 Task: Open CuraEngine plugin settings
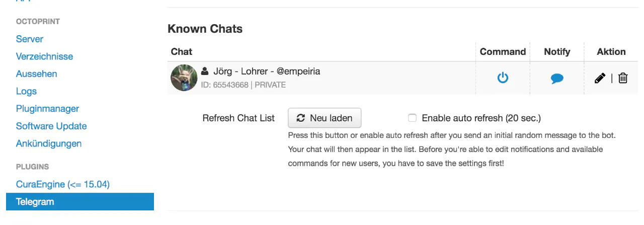(63, 184)
